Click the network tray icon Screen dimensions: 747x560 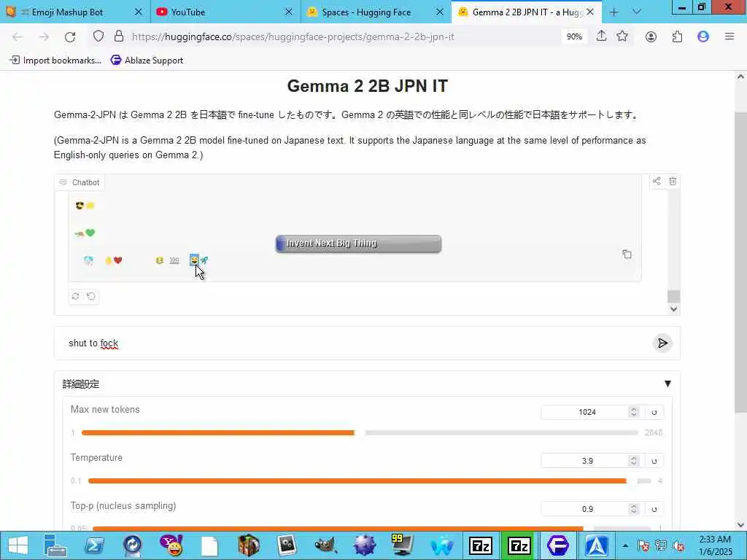[661, 545]
